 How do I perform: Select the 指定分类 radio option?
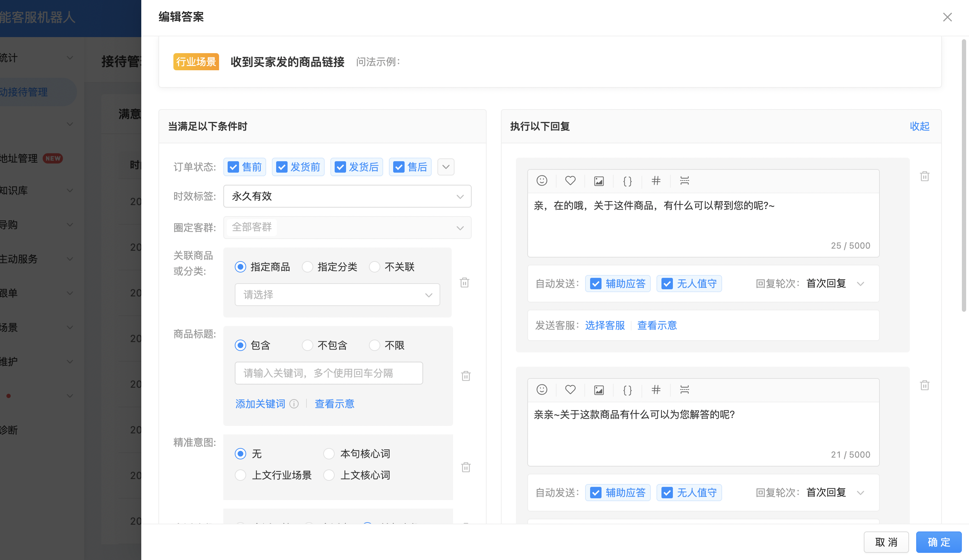click(x=307, y=267)
